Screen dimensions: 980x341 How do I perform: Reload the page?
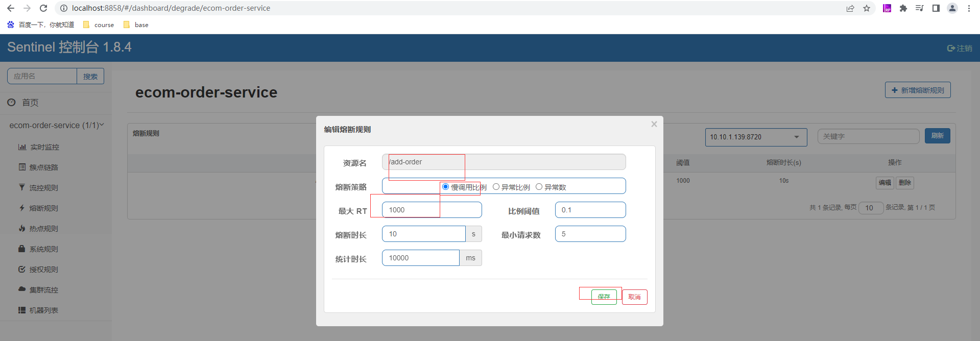(43, 8)
